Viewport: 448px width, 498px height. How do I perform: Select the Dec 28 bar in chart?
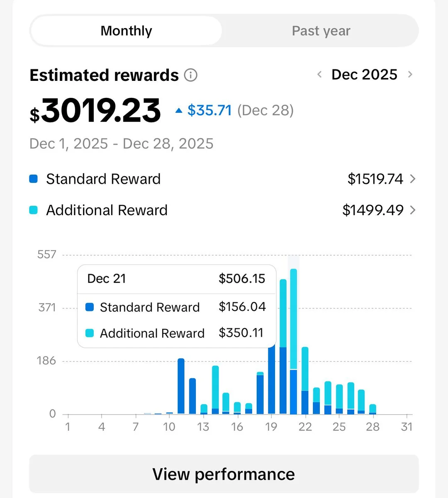[373, 409]
